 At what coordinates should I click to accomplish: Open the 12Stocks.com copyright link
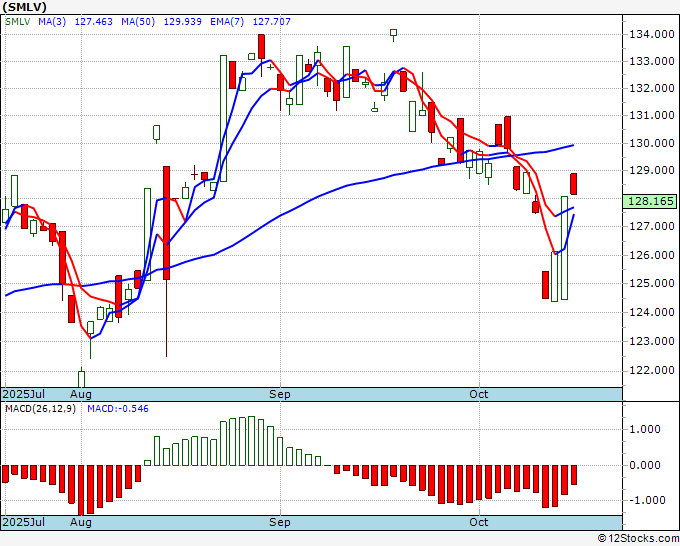[x=638, y=538]
